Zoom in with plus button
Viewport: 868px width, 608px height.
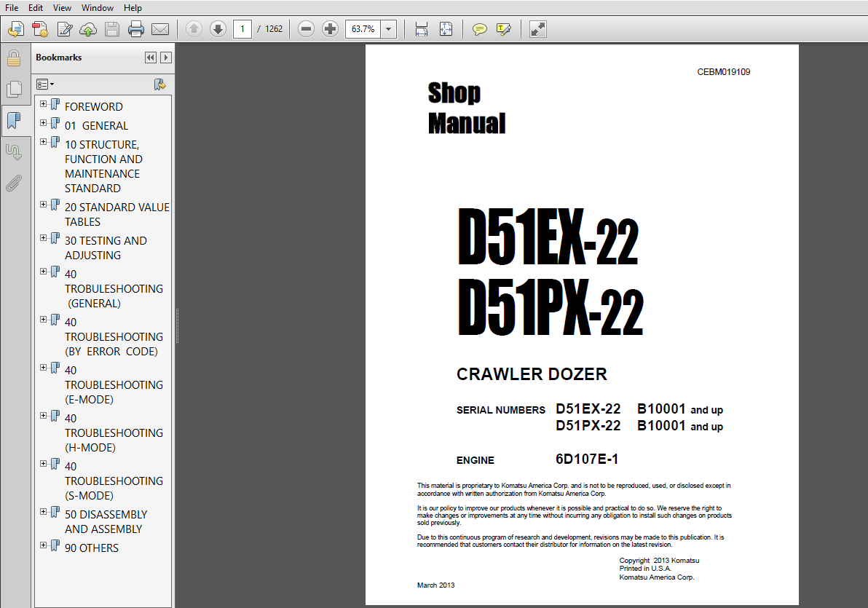pyautogui.click(x=330, y=29)
